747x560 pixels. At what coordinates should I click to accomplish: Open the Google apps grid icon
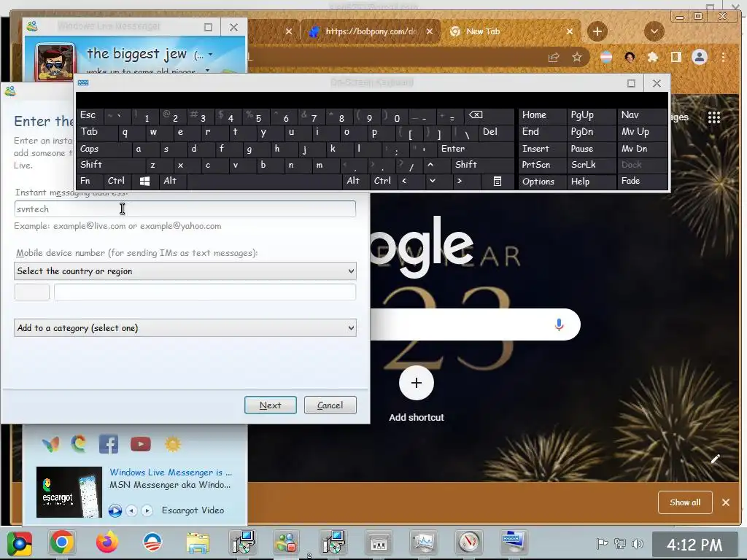click(x=713, y=117)
